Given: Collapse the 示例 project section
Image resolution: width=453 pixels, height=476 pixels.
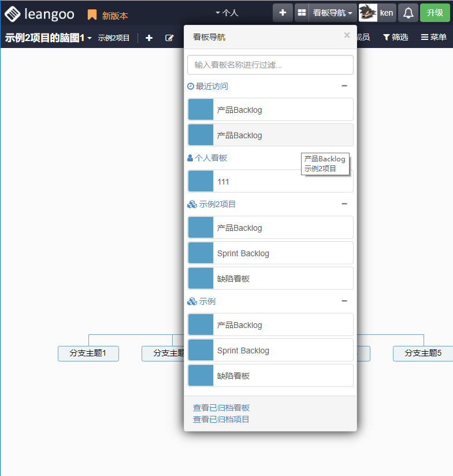Looking at the screenshot, I should tap(344, 301).
